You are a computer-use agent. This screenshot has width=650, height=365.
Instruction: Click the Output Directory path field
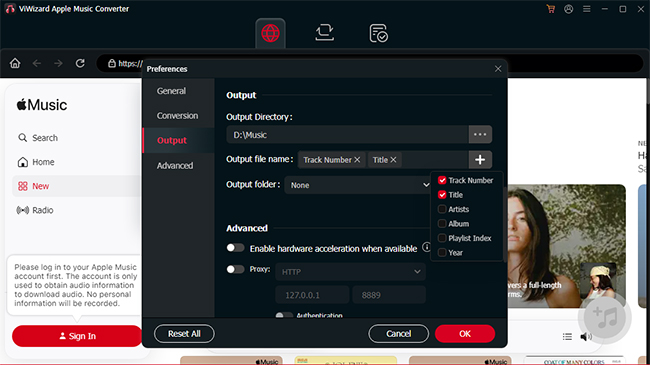click(x=347, y=134)
